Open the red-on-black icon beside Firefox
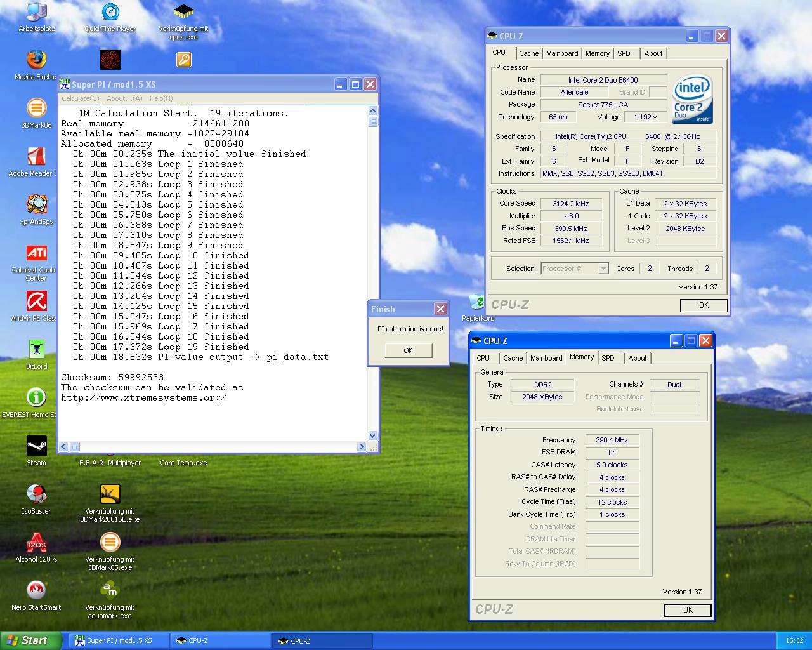 (x=110, y=60)
